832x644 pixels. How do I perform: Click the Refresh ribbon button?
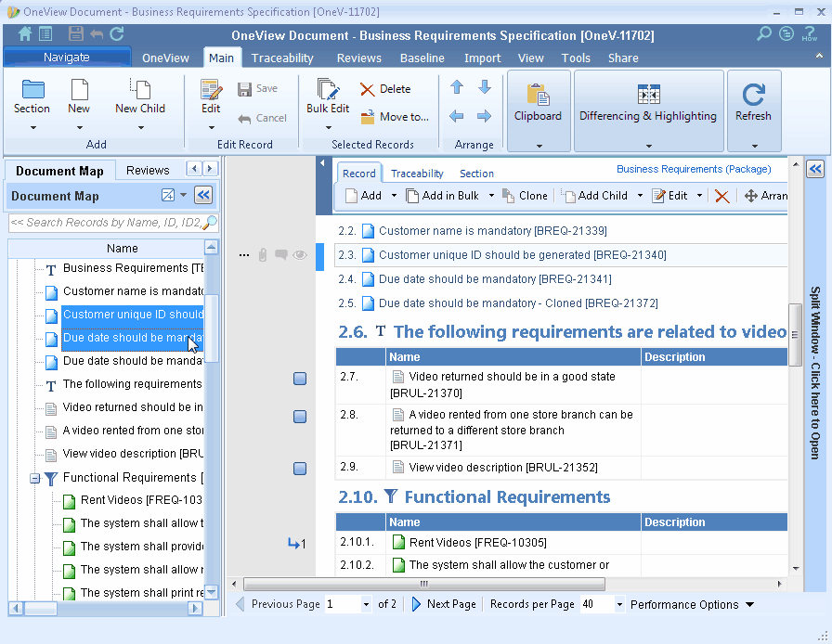753,110
